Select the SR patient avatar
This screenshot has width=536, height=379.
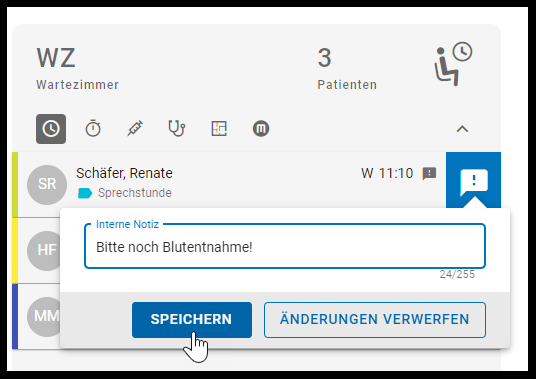(x=47, y=185)
